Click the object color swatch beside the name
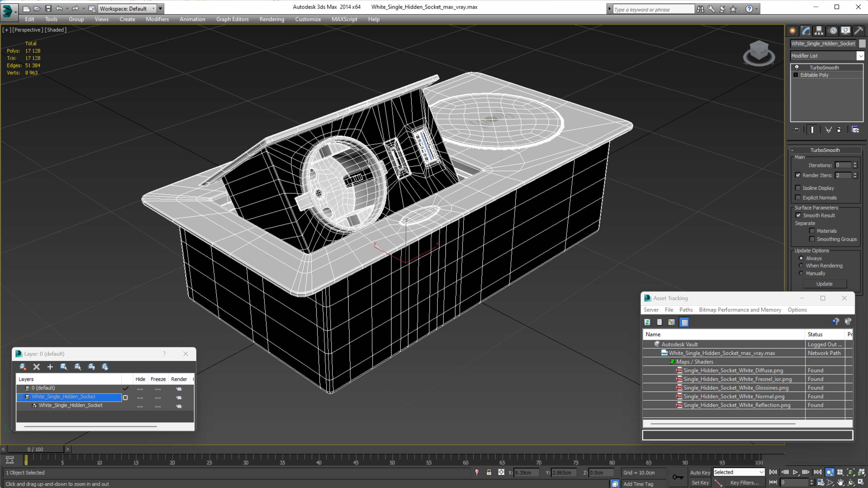 point(862,43)
